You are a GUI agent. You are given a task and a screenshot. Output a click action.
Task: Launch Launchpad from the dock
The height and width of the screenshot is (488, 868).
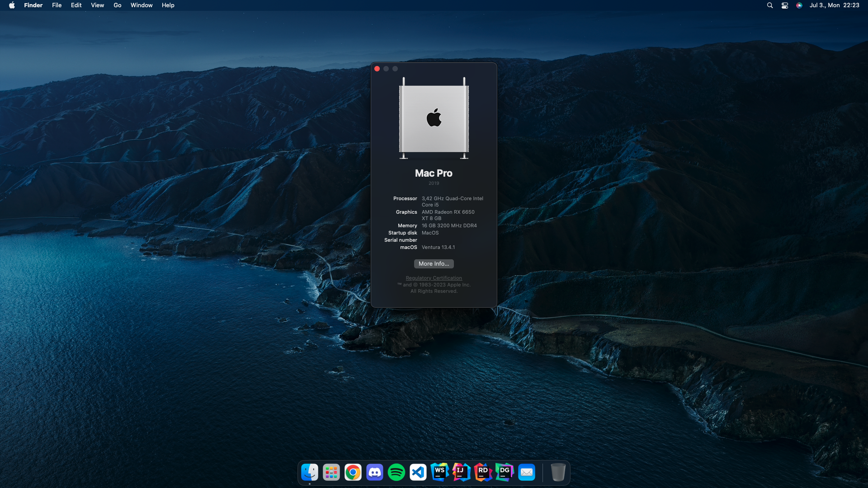coord(331,472)
